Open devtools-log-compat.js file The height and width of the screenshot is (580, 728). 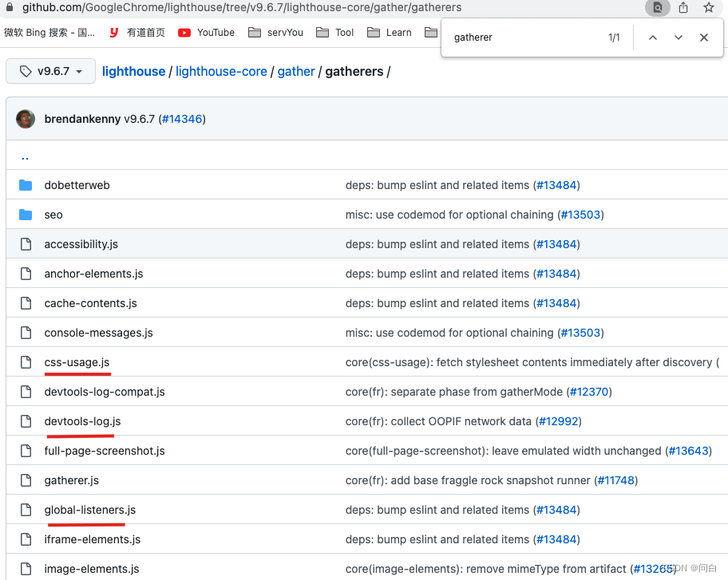click(x=105, y=392)
